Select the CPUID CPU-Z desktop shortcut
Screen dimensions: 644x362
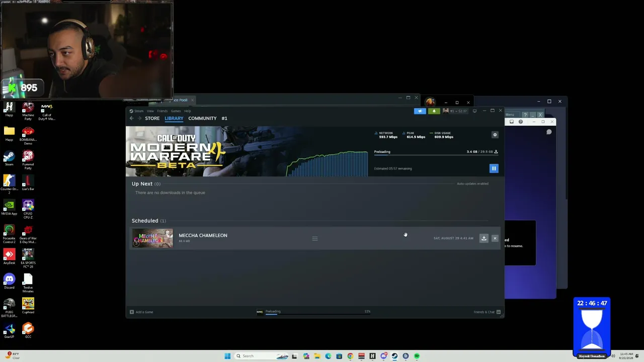(x=28, y=210)
